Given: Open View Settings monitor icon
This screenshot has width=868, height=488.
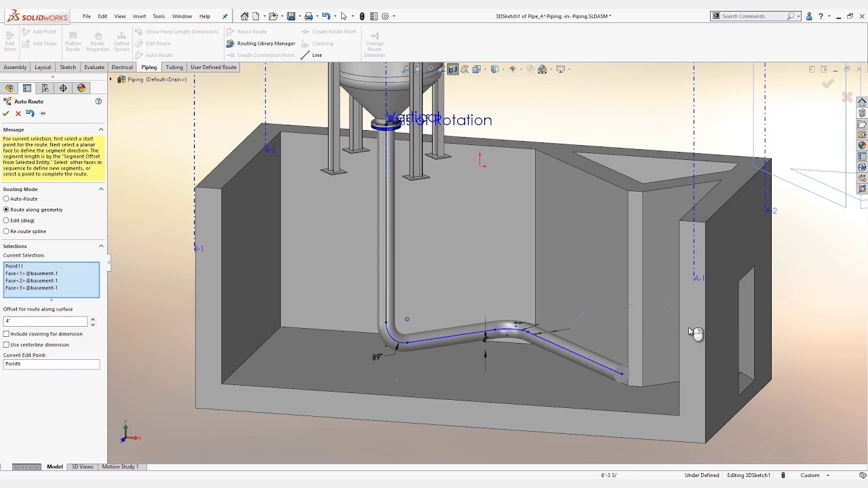Looking at the screenshot, I should pyautogui.click(x=560, y=69).
